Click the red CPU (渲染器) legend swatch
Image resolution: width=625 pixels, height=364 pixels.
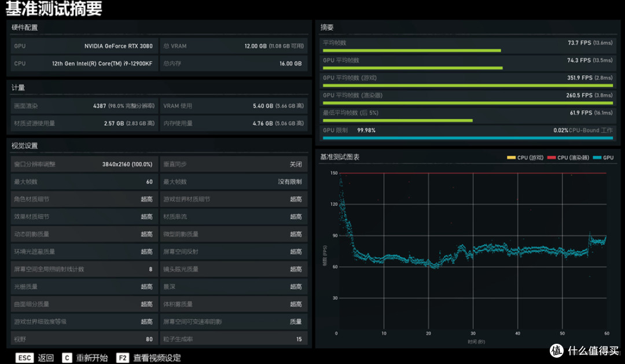click(552, 157)
